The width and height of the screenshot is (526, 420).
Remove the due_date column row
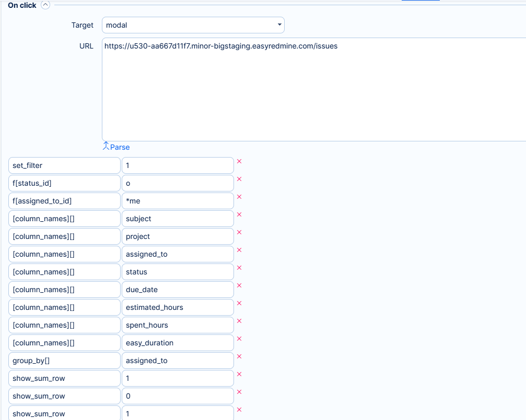(x=239, y=285)
